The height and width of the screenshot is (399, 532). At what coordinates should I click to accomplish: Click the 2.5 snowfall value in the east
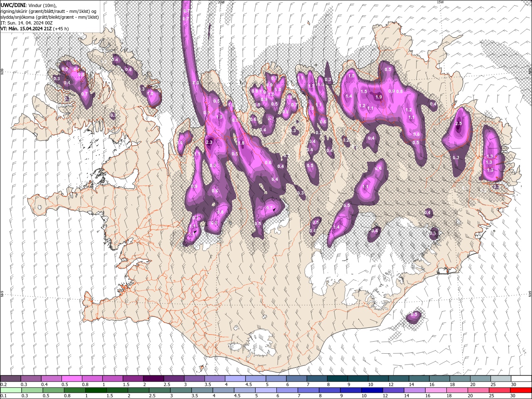tap(459, 123)
